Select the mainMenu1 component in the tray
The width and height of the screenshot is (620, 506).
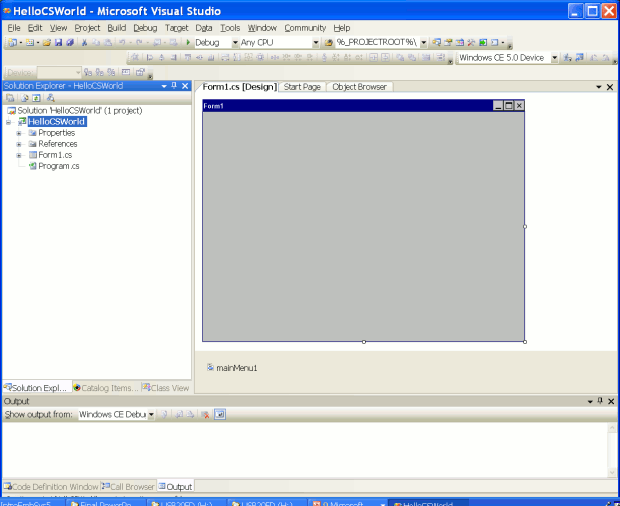tap(236, 368)
